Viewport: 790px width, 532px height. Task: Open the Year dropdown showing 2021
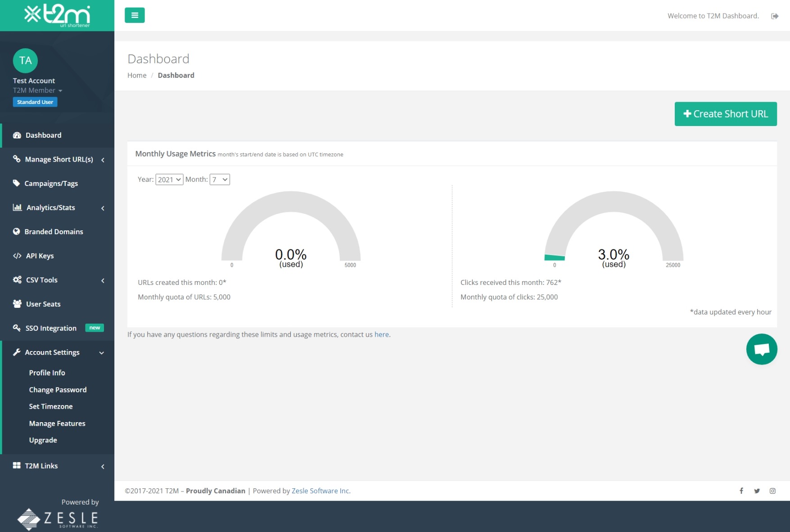tap(169, 180)
